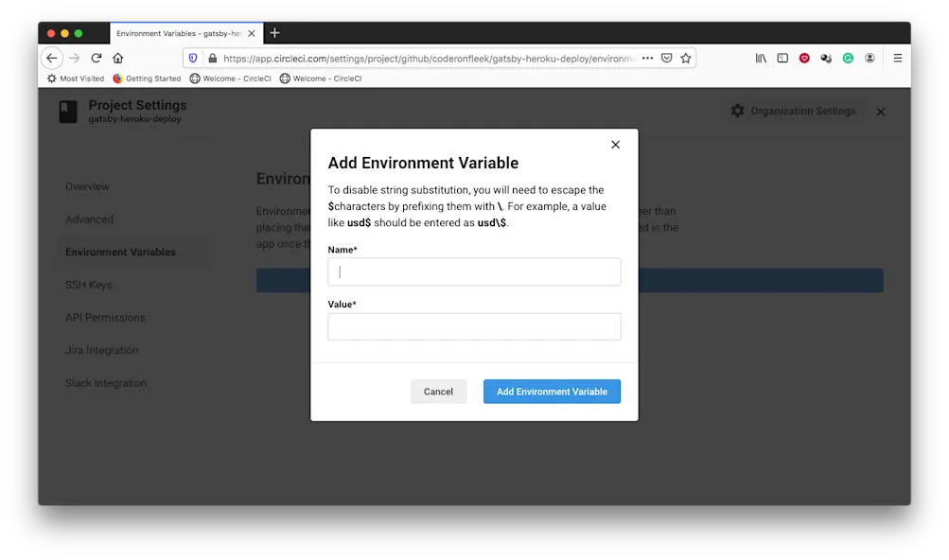Select Slack Integration in the sidebar
The width and height of the screenshot is (949, 560).
(106, 382)
